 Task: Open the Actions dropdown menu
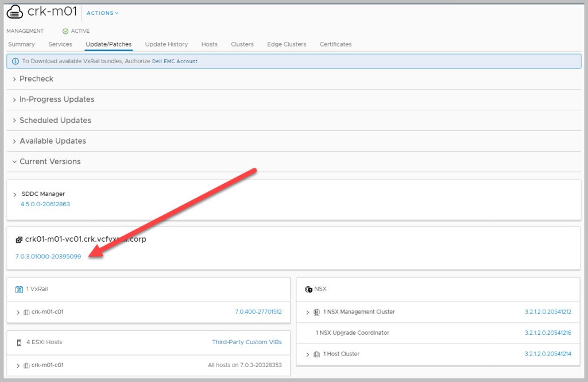tap(102, 13)
